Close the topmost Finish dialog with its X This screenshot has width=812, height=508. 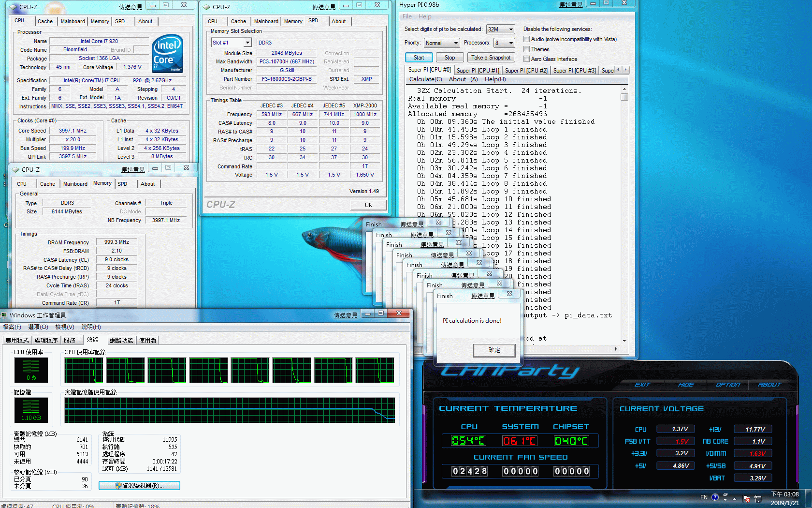509,294
